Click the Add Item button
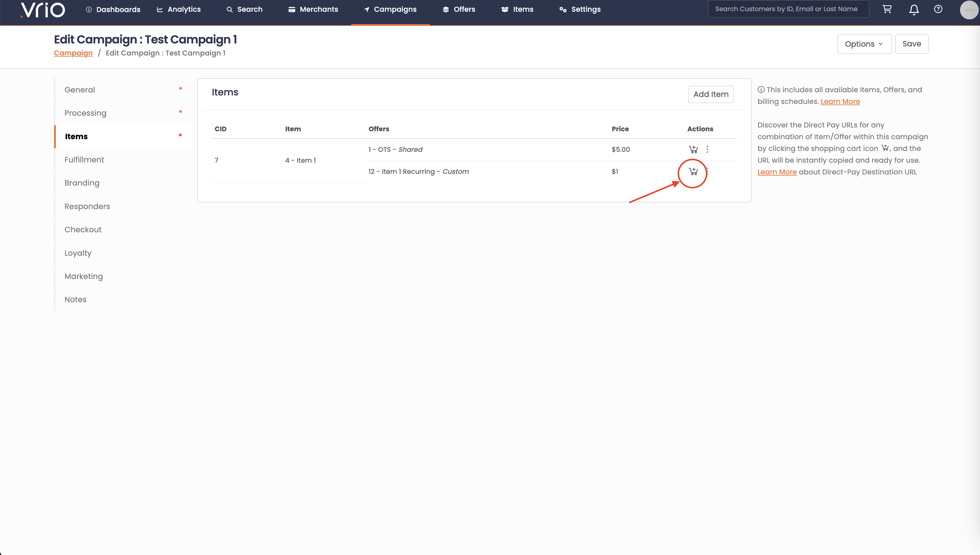 (x=710, y=94)
